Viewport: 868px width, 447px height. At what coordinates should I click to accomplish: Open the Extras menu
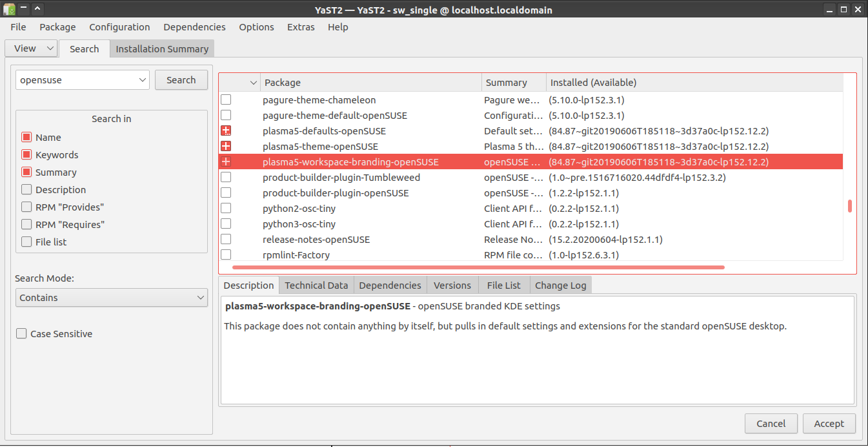(301, 27)
